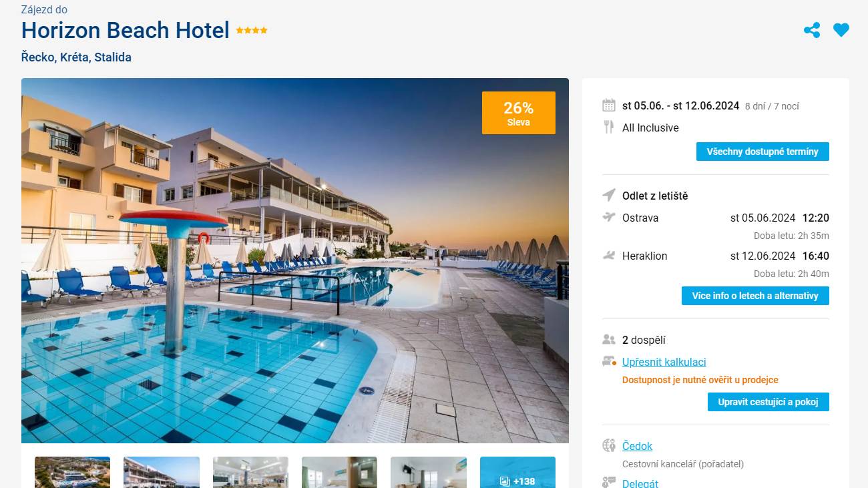Follow the Čedok link
868x488 pixels.
pyautogui.click(x=637, y=446)
